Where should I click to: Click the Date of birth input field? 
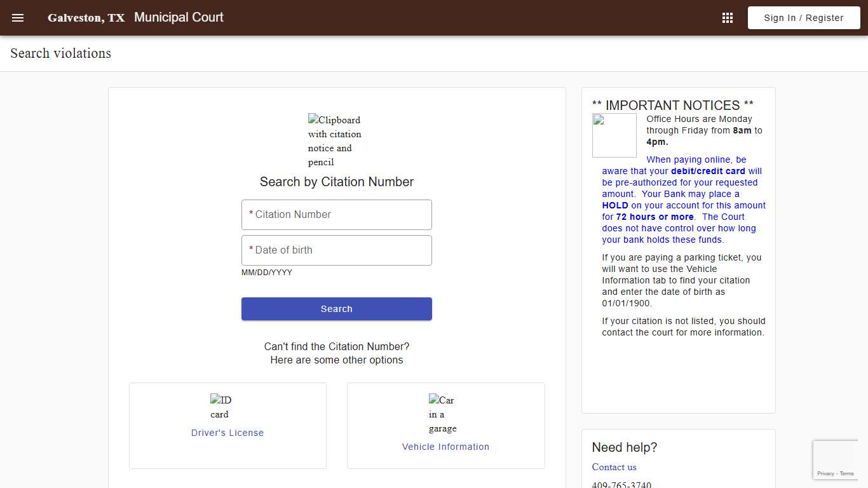point(336,250)
